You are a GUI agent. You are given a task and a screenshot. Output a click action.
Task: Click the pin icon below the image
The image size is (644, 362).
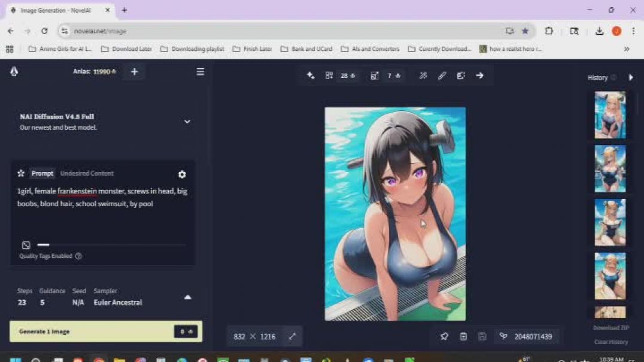(x=444, y=337)
